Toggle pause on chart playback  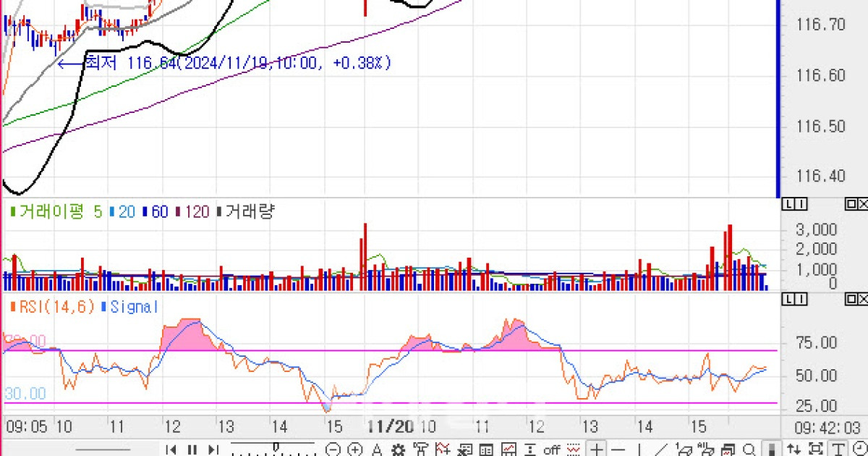192,449
